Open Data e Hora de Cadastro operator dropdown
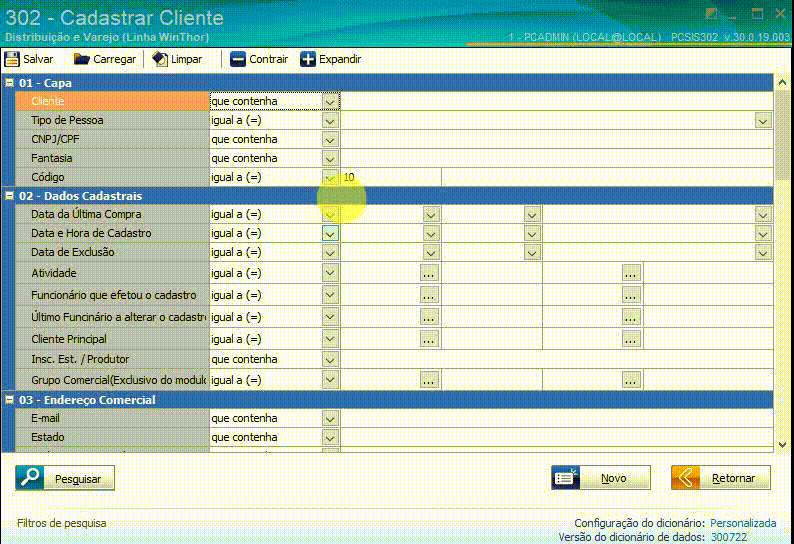 (x=330, y=234)
